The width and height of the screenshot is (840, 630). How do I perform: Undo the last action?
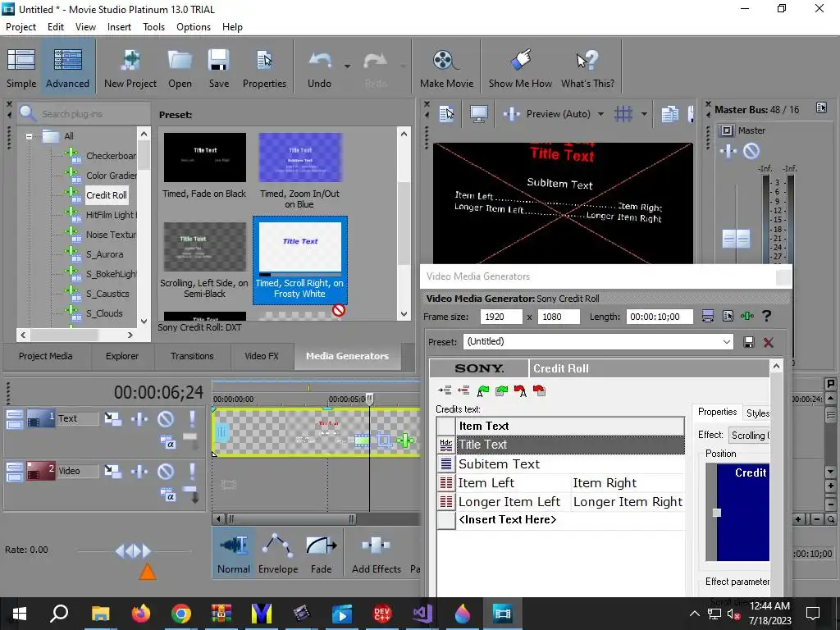coord(319,68)
